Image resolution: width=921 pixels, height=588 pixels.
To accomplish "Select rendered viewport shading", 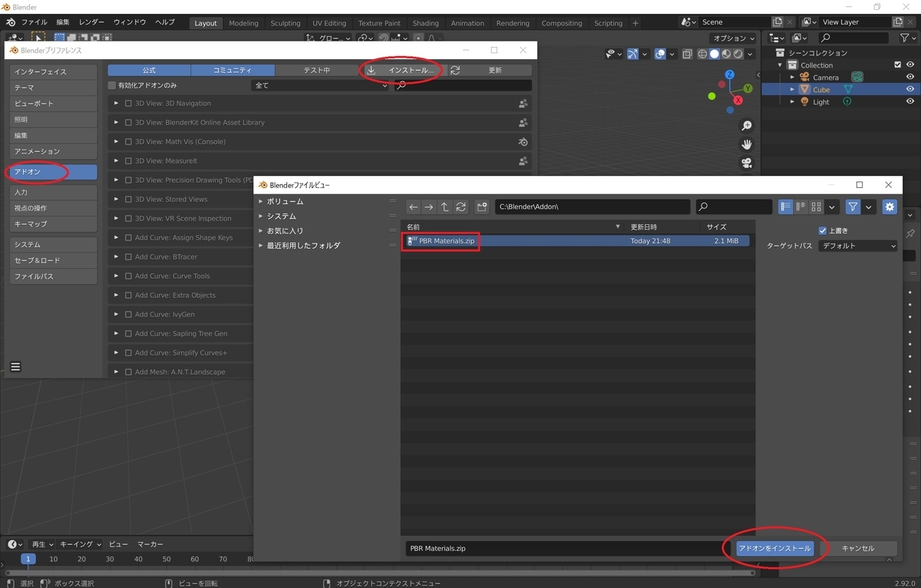I will (738, 54).
